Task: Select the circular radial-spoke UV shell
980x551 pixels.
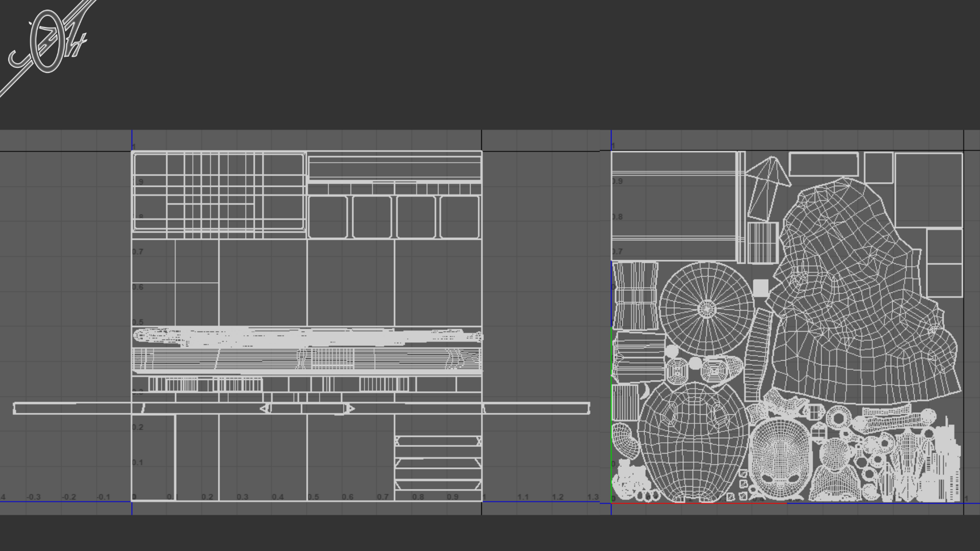Action: 706,308
